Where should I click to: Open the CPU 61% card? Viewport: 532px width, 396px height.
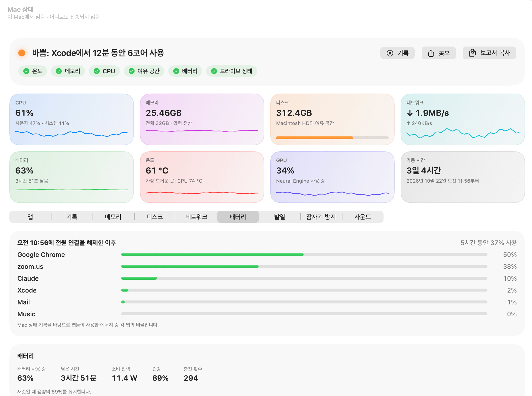pos(72,119)
